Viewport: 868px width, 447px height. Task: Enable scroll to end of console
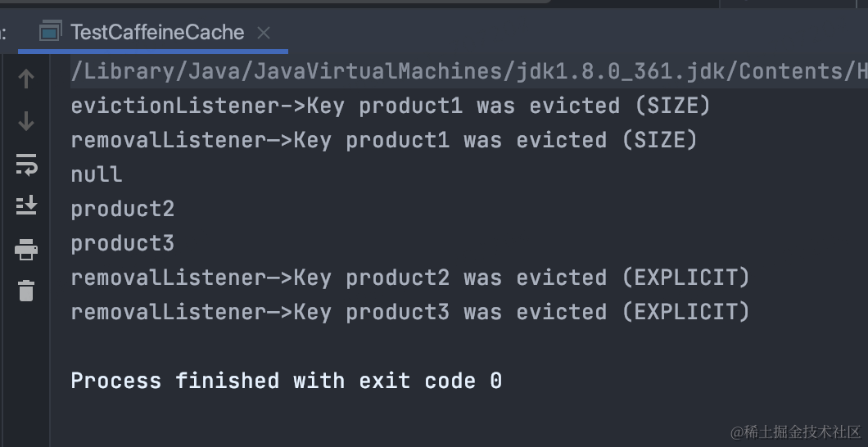[x=26, y=205]
